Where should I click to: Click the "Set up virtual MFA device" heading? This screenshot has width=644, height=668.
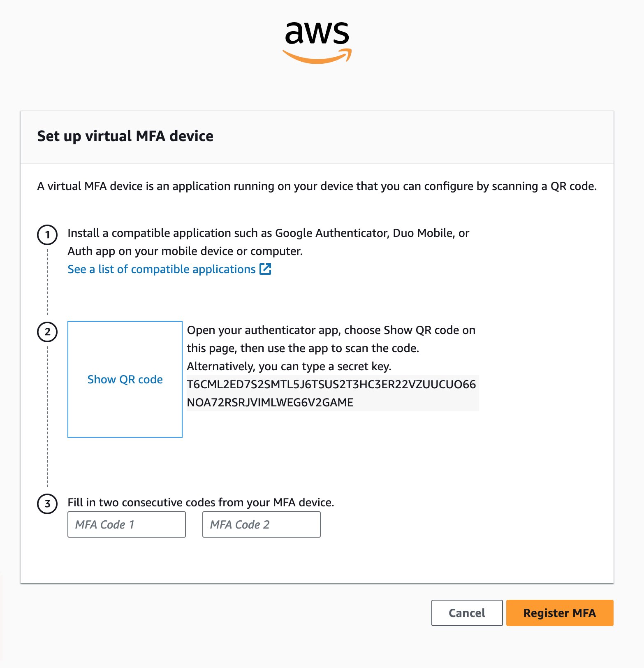pos(125,136)
